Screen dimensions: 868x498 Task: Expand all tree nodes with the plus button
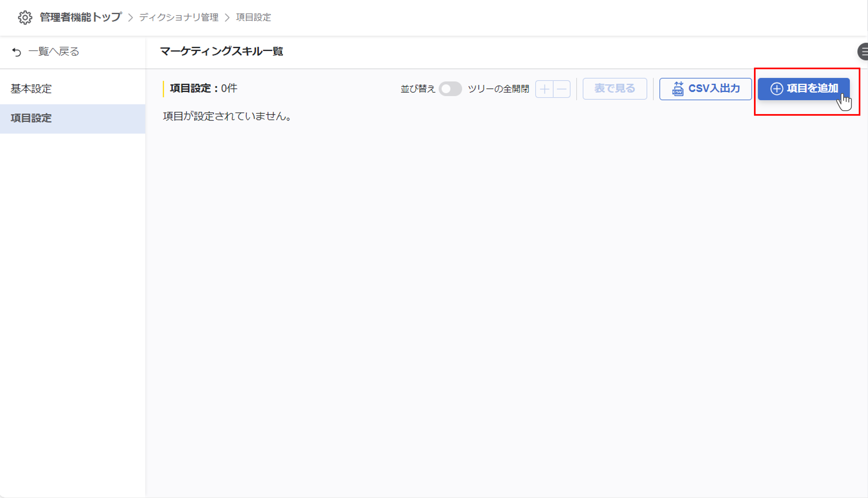point(544,89)
